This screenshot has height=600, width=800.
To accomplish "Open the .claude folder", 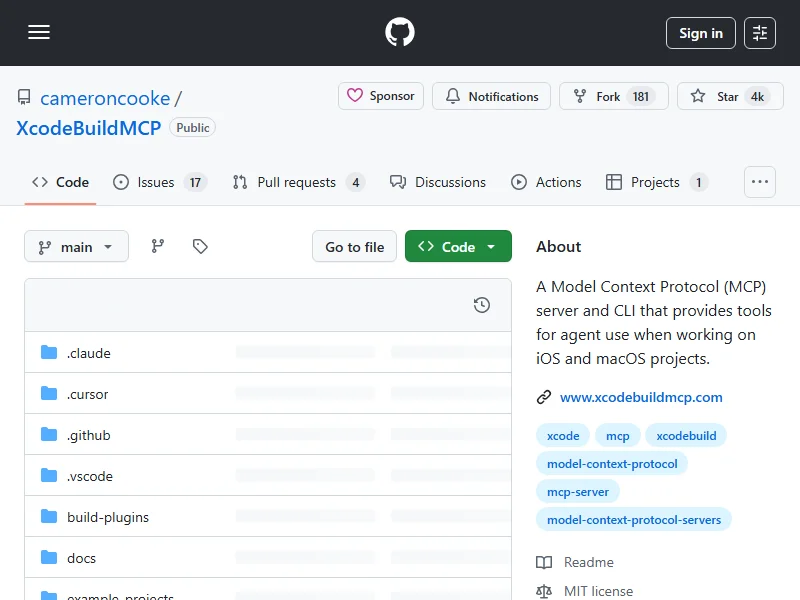I will tap(88, 353).
